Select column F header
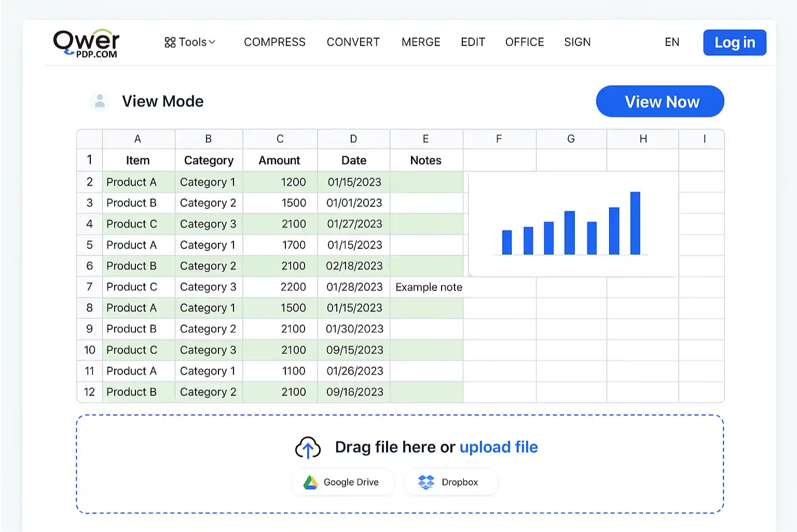Image resolution: width=797 pixels, height=532 pixels. click(x=499, y=139)
